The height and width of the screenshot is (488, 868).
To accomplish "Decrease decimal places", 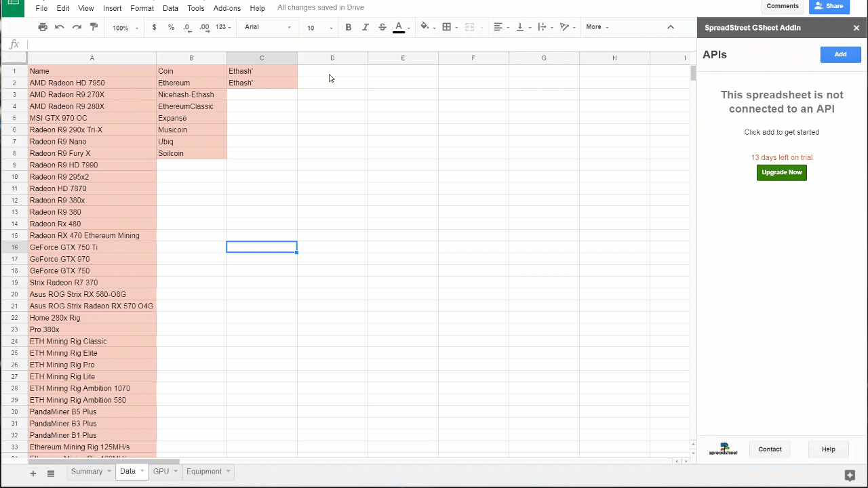I will coord(187,27).
